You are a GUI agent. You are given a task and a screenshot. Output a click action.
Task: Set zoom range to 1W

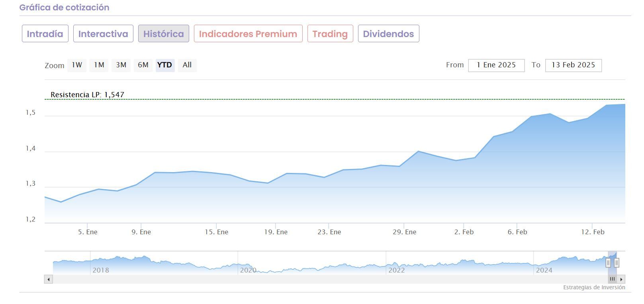pos(77,65)
